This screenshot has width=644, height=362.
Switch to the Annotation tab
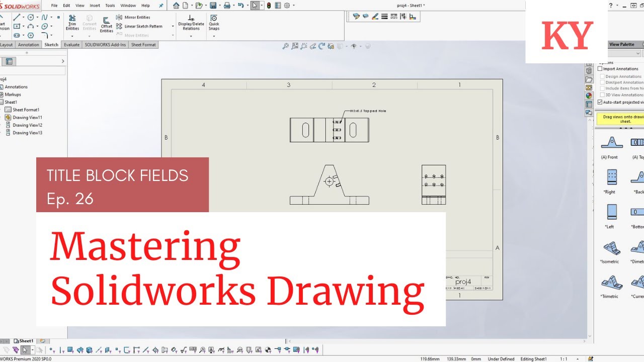pos(29,45)
